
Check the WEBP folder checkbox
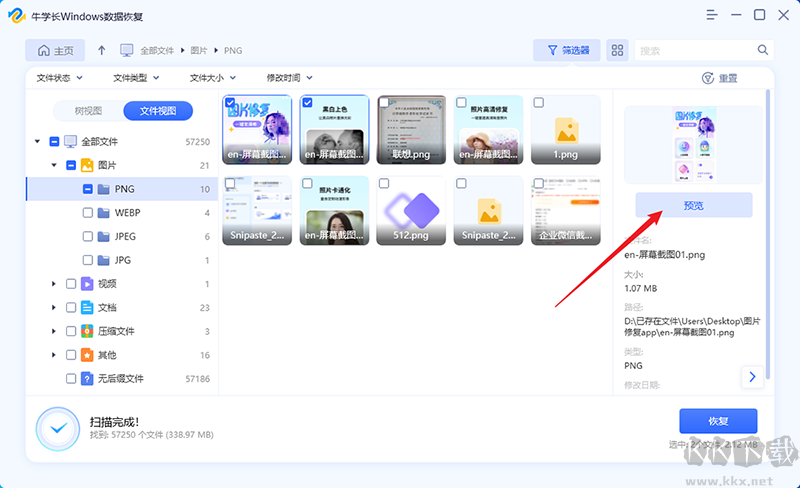pyautogui.click(x=87, y=212)
